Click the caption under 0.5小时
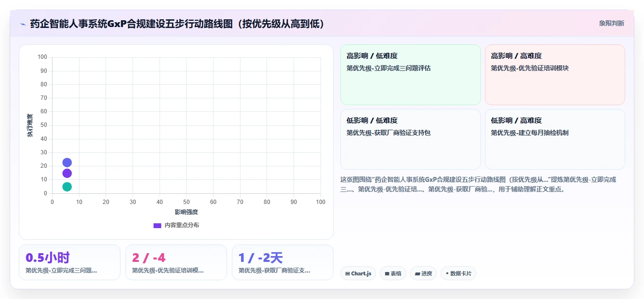644x299 pixels. (x=61, y=271)
